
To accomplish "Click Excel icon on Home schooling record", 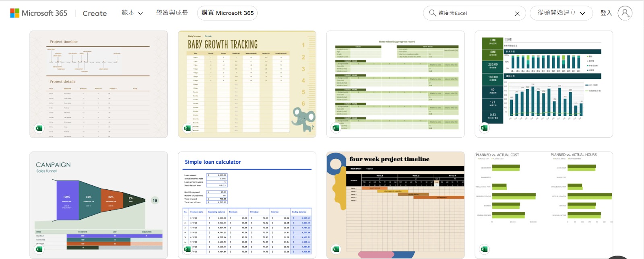I will pyautogui.click(x=336, y=128).
